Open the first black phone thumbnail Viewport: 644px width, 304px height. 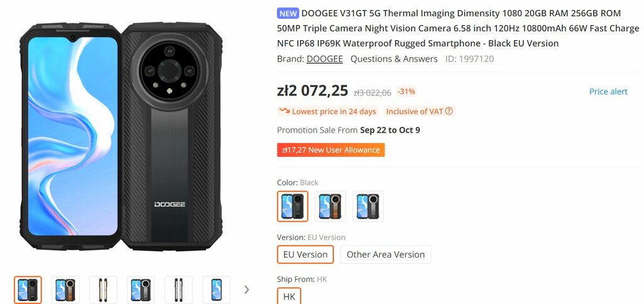(28, 290)
